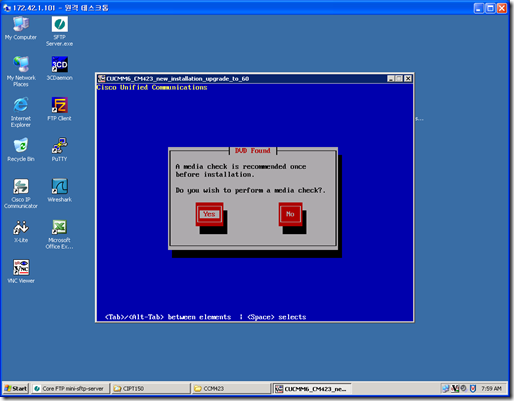Click 'Do you wish to perform a media check?' text
Image resolution: width=514 pixels, height=401 pixels.
pos(250,190)
